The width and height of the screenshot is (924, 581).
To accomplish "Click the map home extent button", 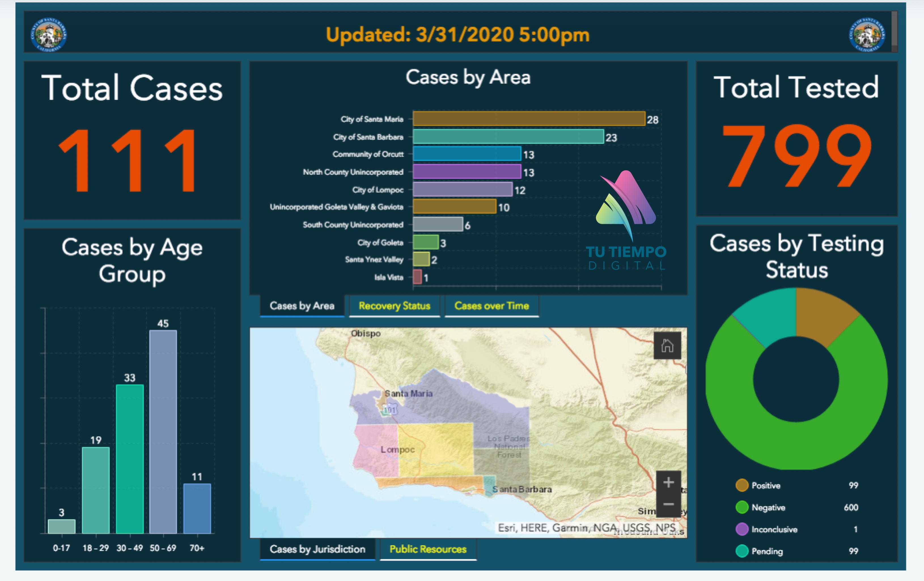I will tap(667, 345).
